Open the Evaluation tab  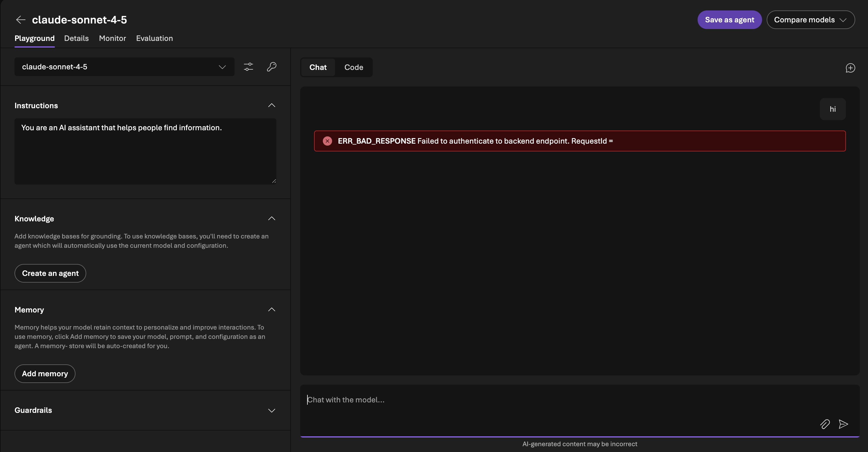click(x=154, y=38)
